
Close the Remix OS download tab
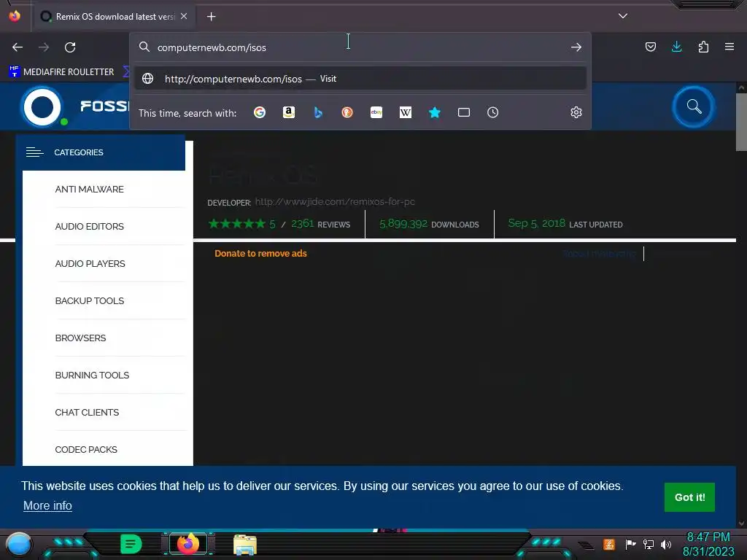(184, 16)
